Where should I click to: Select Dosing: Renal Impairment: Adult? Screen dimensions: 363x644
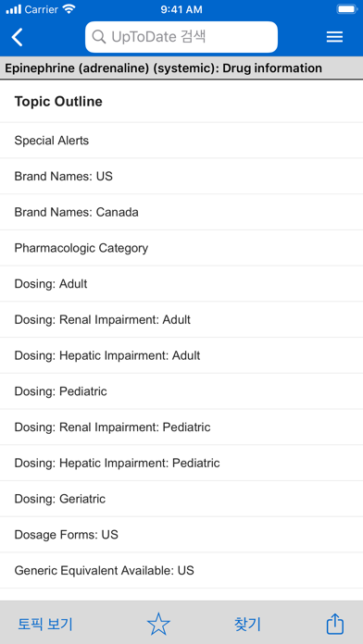click(x=181, y=319)
